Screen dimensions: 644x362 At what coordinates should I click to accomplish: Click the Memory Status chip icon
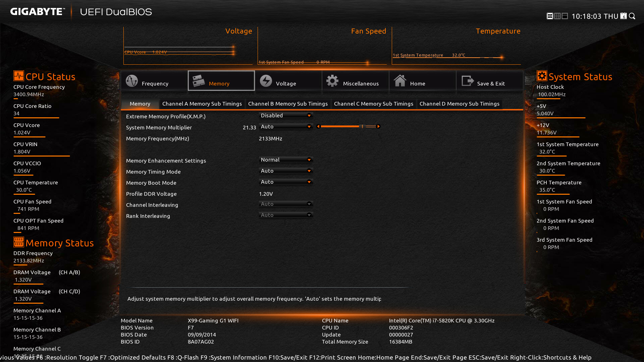19,242
